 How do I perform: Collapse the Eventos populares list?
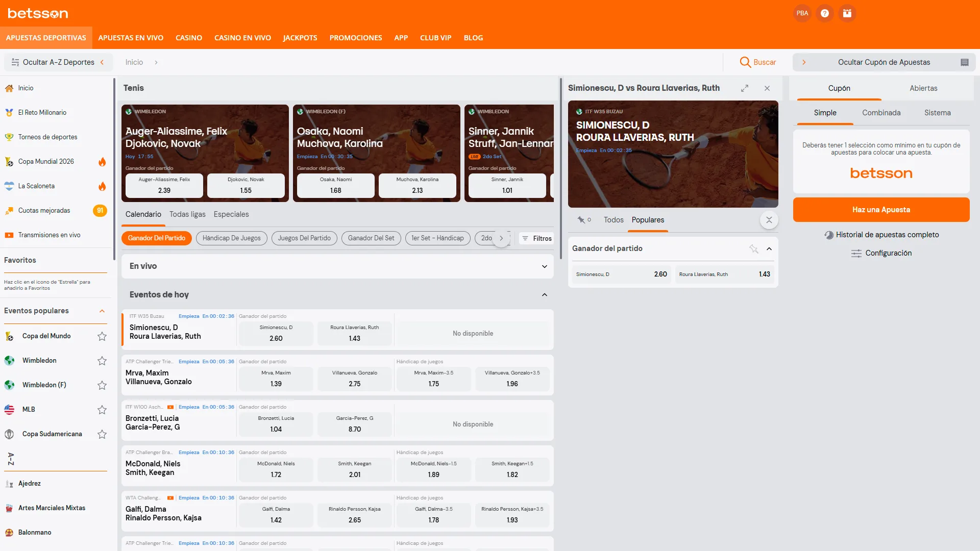point(102,311)
